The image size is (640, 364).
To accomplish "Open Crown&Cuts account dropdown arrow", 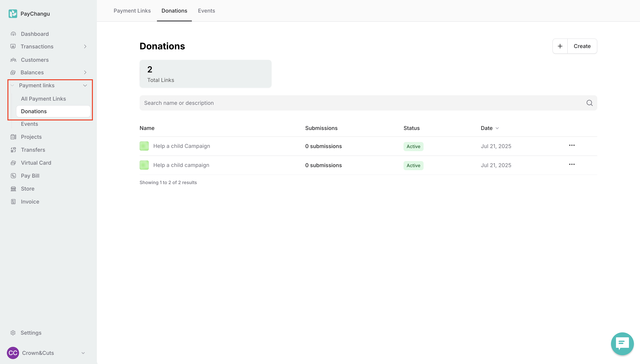I will 83,353.
